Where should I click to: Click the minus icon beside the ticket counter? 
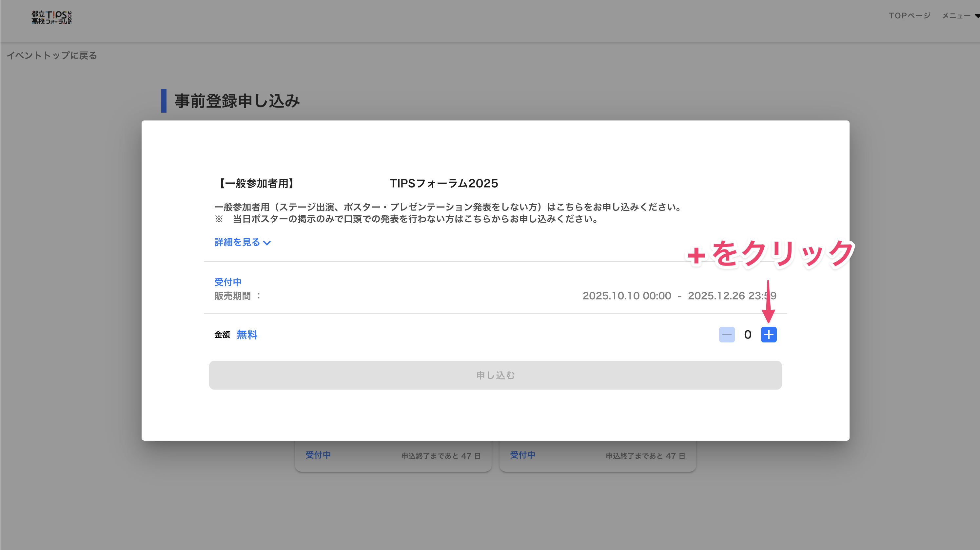726,335
